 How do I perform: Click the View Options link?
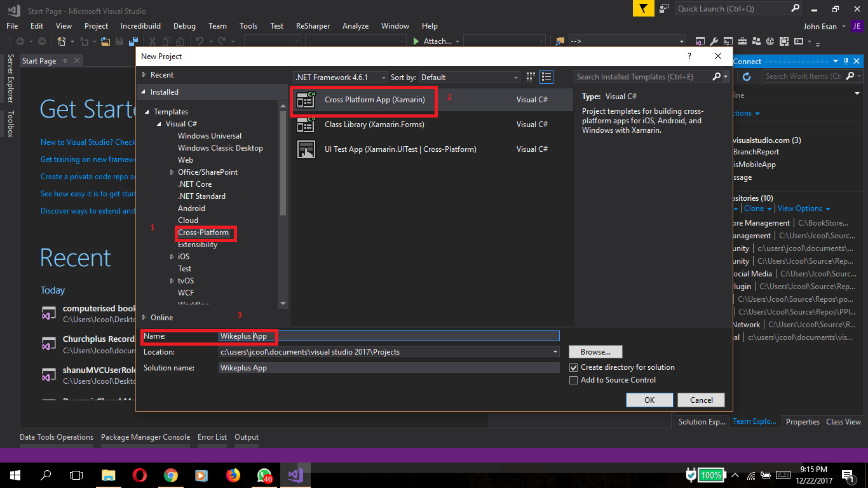click(800, 208)
